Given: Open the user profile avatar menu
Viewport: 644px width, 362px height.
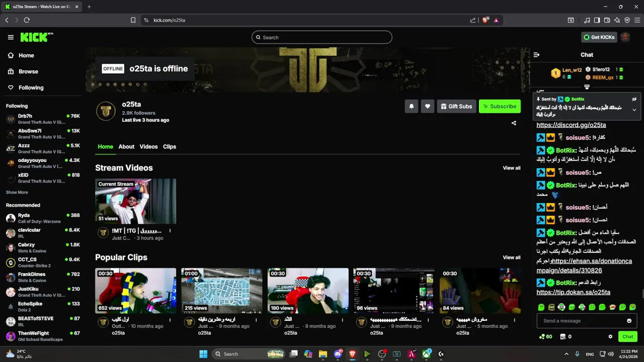Looking at the screenshot, I should click(x=625, y=37).
